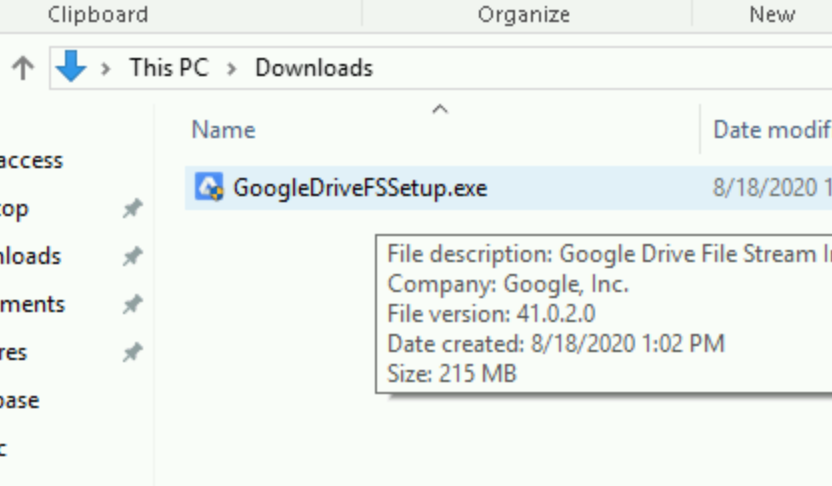Open Documents in the navigation pane

click(32, 305)
